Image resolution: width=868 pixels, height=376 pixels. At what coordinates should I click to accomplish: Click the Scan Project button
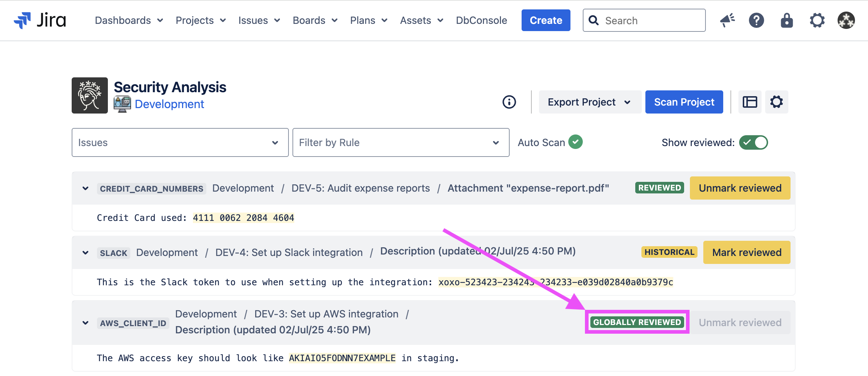coord(684,102)
